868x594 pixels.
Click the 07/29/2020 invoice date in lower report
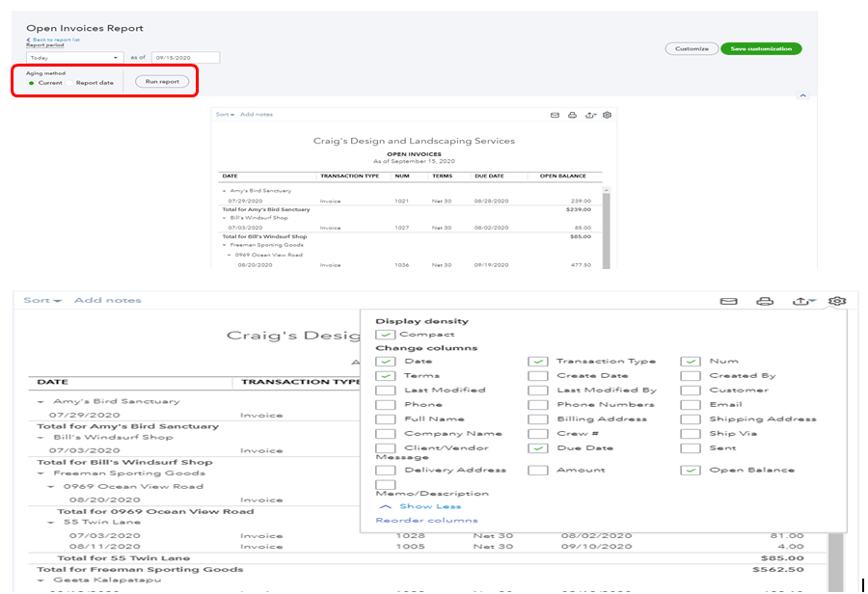(x=84, y=416)
